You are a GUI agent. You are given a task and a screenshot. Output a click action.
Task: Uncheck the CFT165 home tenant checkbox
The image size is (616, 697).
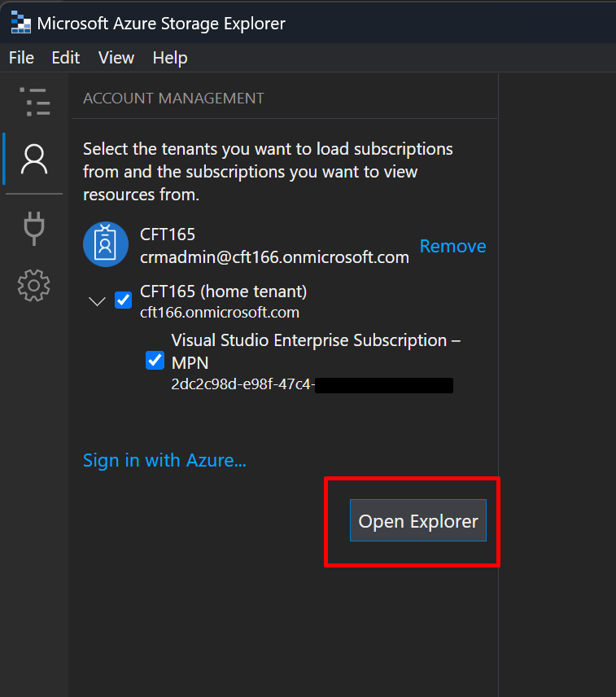click(x=123, y=300)
